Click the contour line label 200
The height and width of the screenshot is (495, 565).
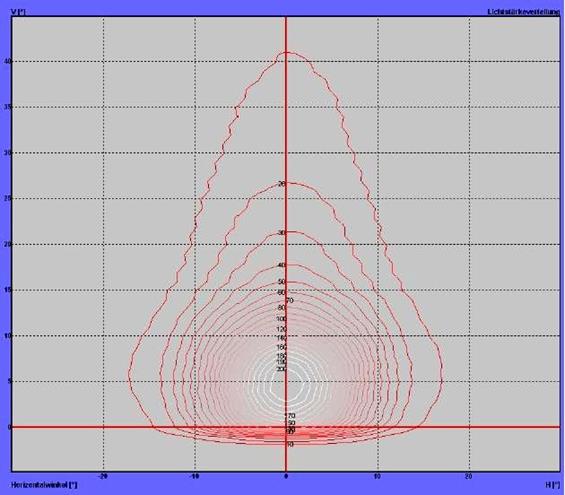pos(281,369)
